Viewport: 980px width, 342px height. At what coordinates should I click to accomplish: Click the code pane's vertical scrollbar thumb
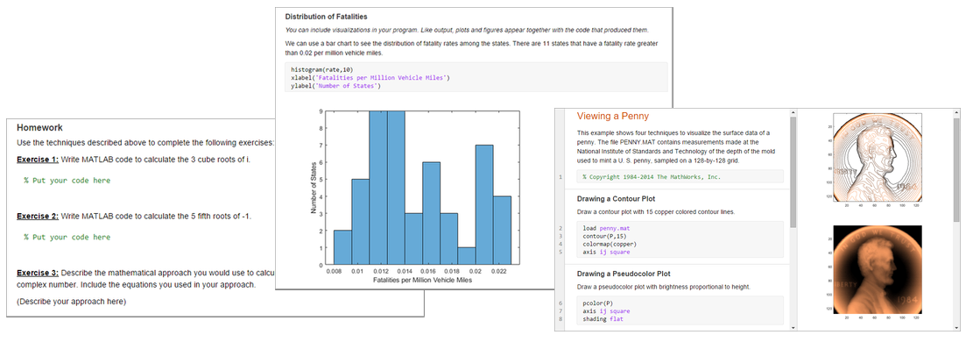pyautogui.click(x=793, y=172)
